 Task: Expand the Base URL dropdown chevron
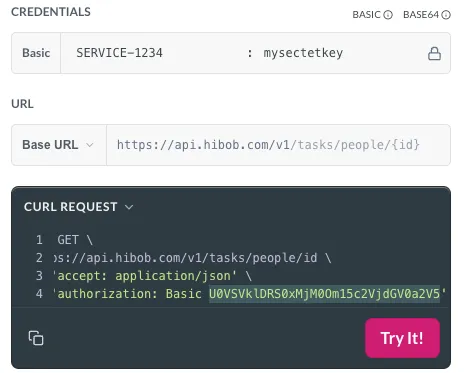pyautogui.click(x=89, y=145)
